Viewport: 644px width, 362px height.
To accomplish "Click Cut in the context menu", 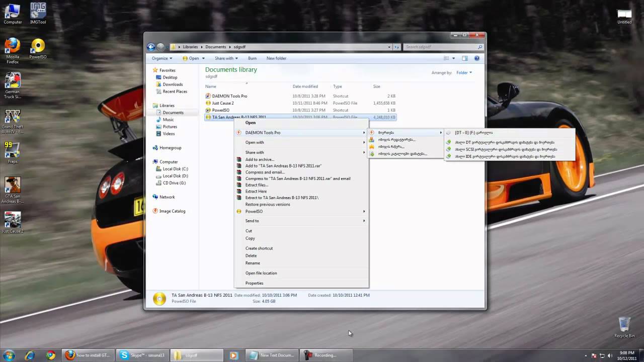I will click(x=301, y=231).
